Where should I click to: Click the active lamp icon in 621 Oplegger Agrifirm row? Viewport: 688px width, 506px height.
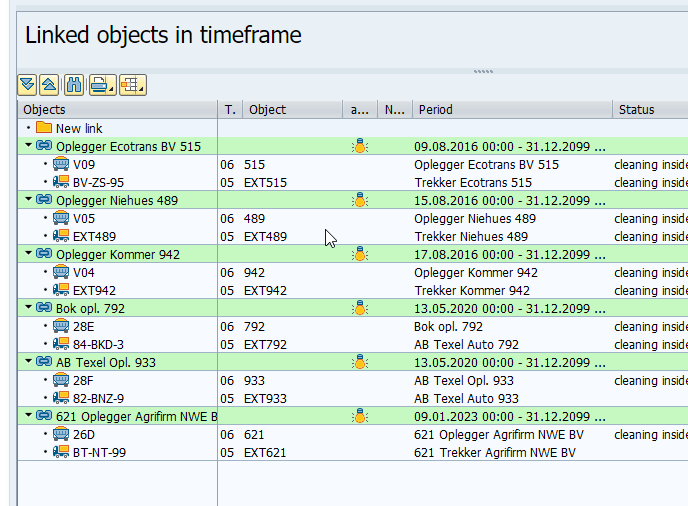pos(360,416)
